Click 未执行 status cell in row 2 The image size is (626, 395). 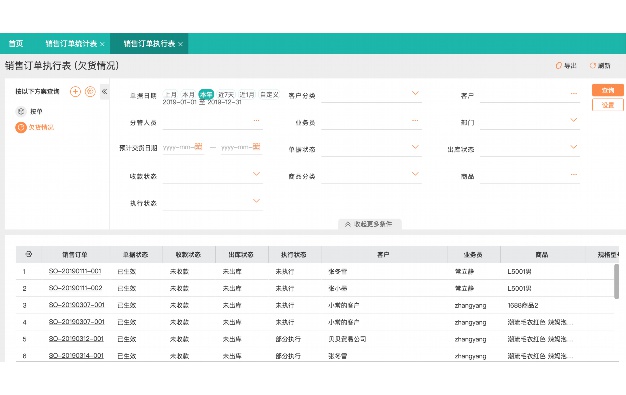pyautogui.click(x=285, y=288)
